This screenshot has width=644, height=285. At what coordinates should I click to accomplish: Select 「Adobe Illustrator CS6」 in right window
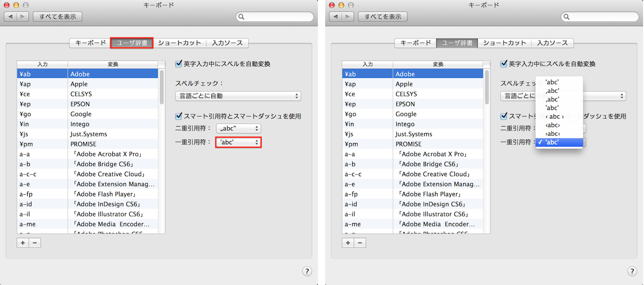pyautogui.click(x=413, y=214)
